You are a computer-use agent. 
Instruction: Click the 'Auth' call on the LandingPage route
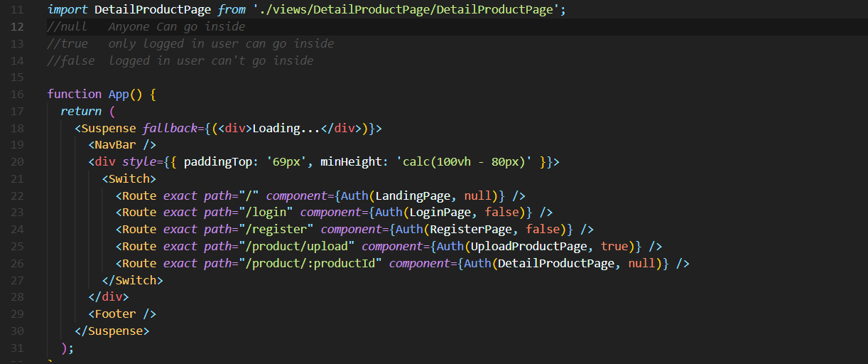(355, 196)
